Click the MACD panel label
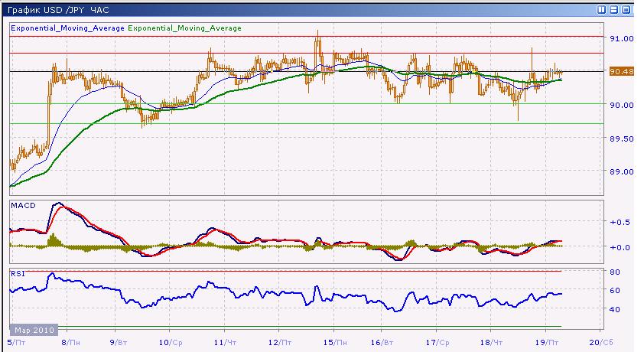Image resolution: width=644 pixels, height=352 pixels. pos(21,206)
